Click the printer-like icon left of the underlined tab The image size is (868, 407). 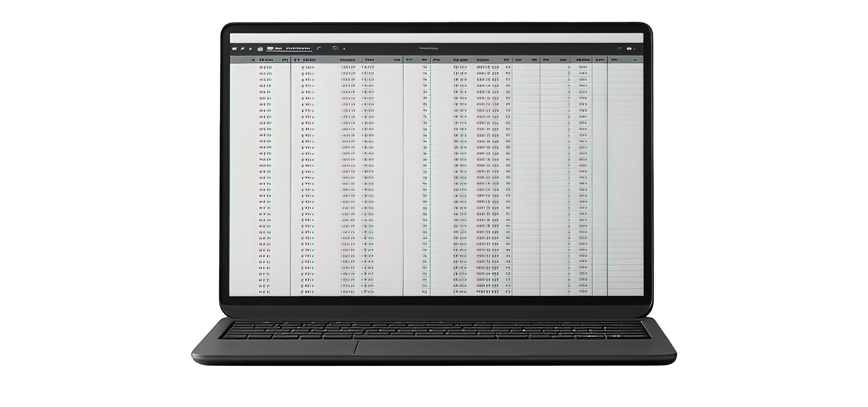point(260,49)
